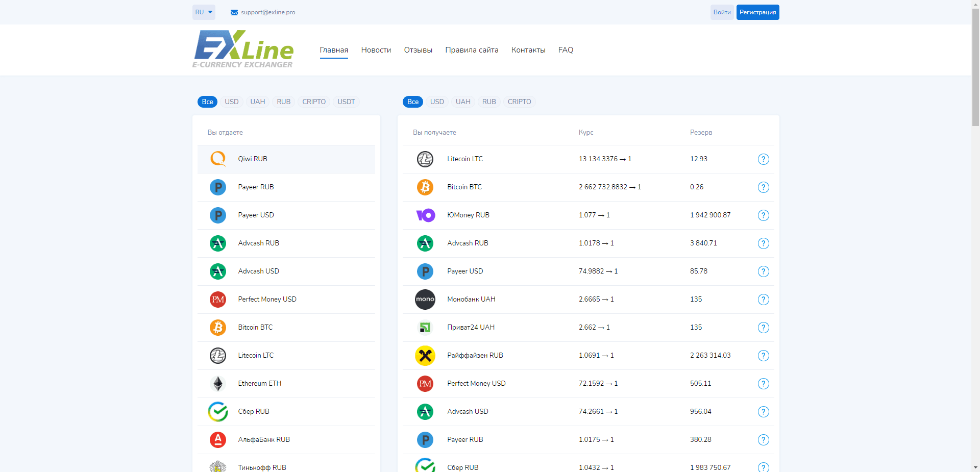Select the Perfect Money USD icon in give list

pos(218,300)
